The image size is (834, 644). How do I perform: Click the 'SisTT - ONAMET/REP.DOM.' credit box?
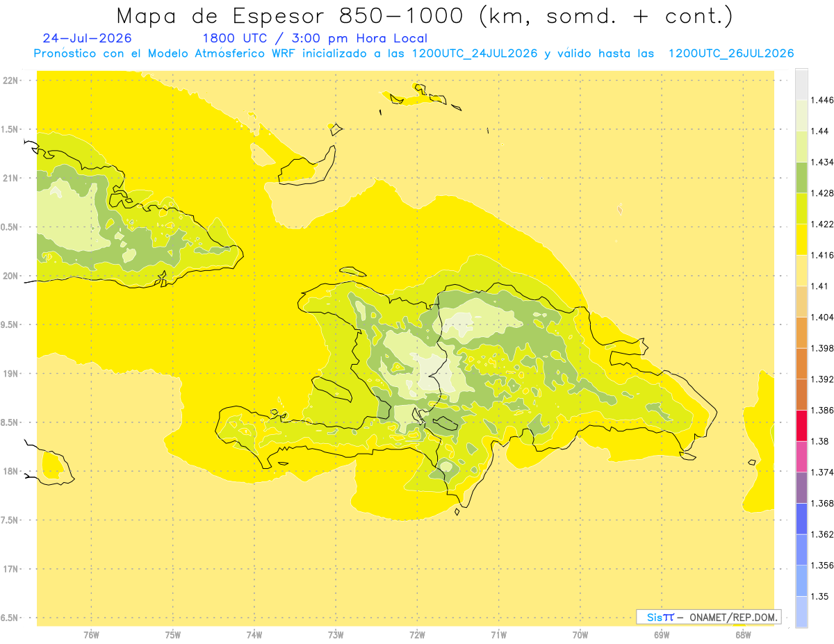[709, 617]
